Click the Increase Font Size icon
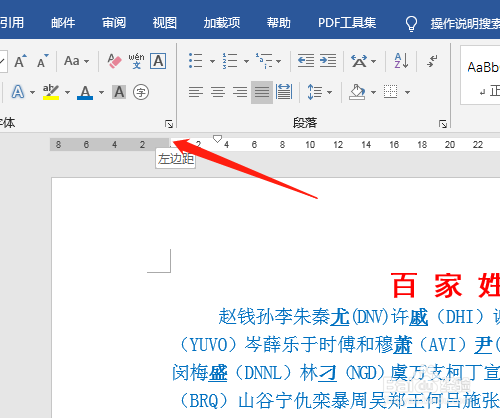The width and height of the screenshot is (500, 418). pos(20,61)
